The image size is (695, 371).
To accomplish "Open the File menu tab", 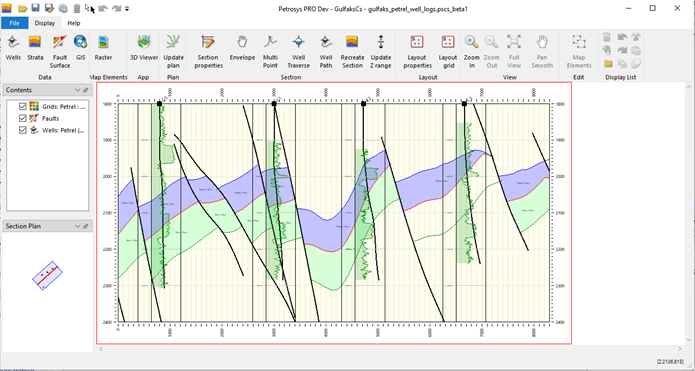I will 14,23.
